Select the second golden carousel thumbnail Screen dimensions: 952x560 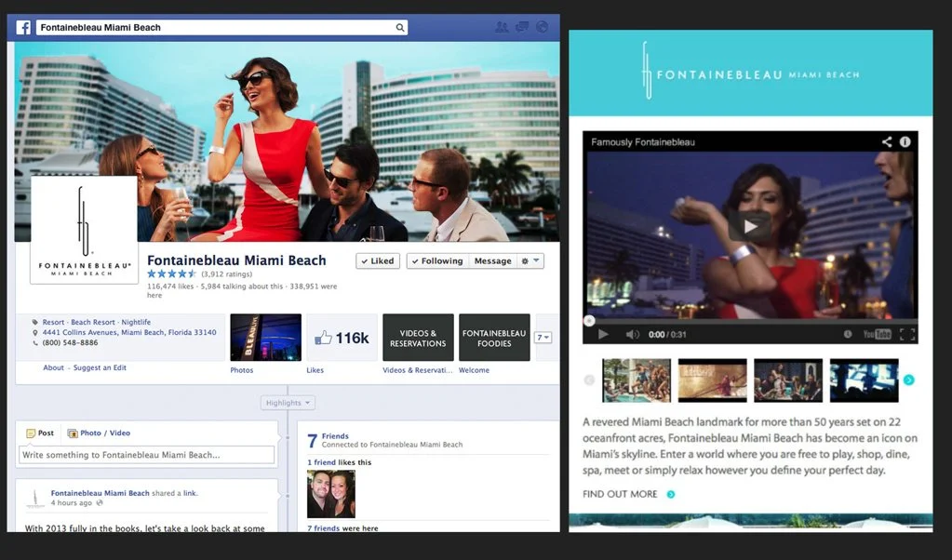click(712, 380)
